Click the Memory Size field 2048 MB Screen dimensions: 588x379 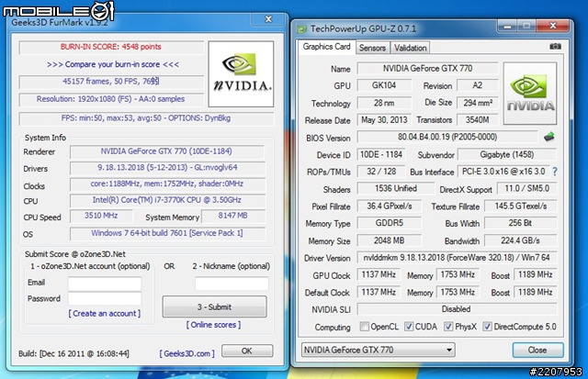(390, 240)
